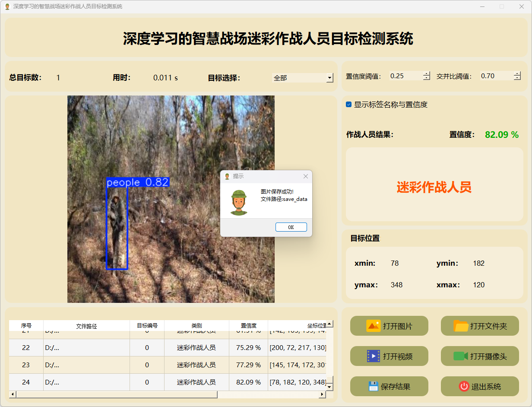Open the target selection dropdown

(330, 78)
